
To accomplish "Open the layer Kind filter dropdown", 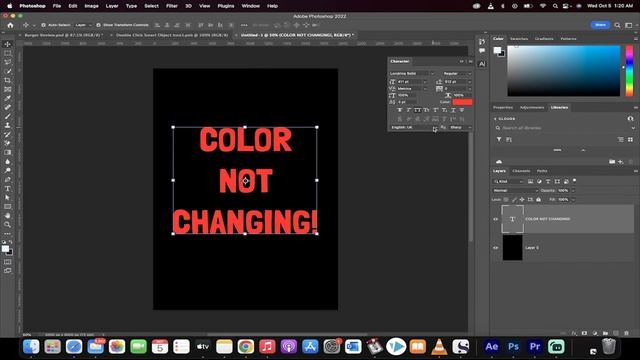I will click(x=509, y=182).
